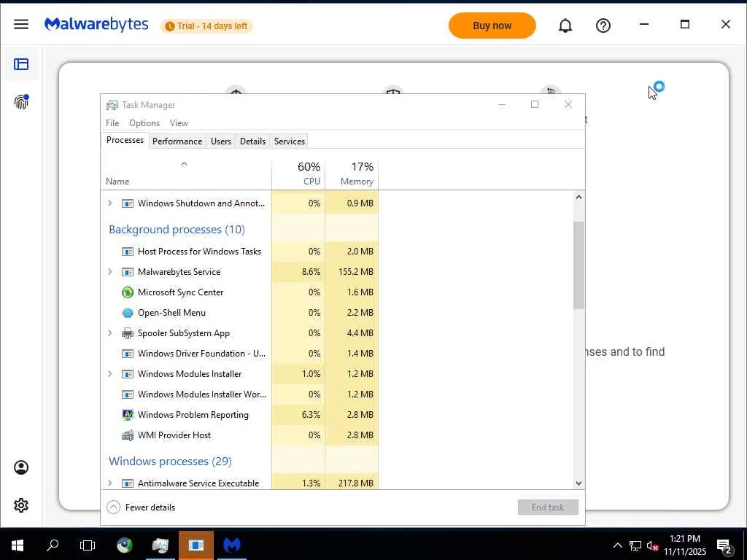Click the WMI Provider Host icon

click(127, 435)
